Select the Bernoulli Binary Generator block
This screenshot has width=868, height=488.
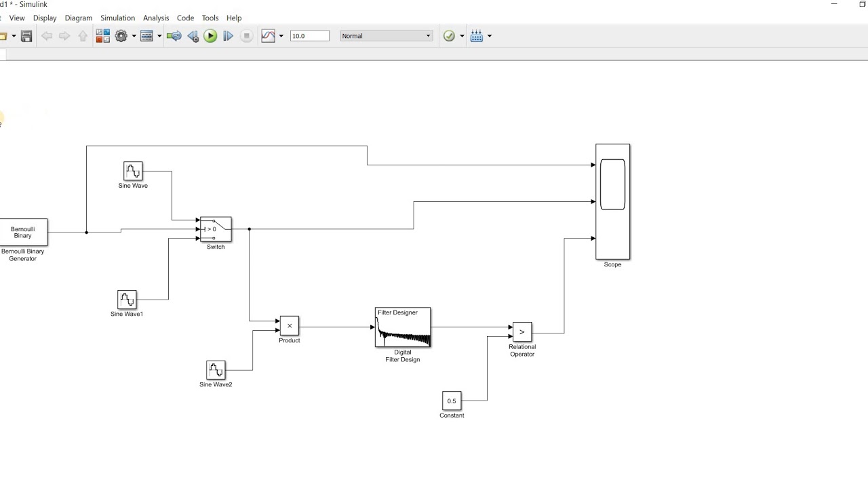pos(23,232)
